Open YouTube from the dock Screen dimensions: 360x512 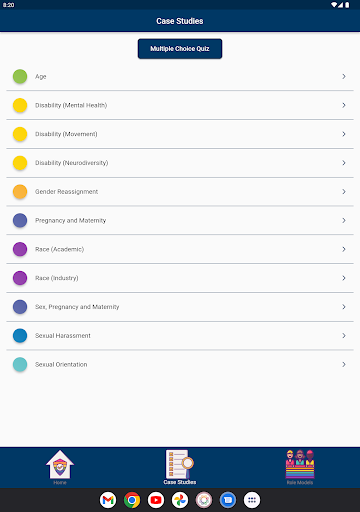tap(156, 500)
